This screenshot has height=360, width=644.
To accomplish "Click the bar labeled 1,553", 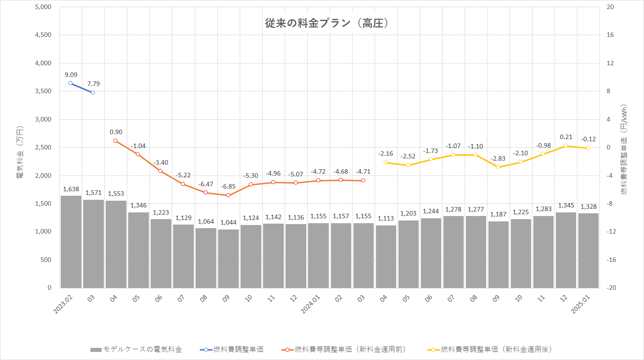I will [x=116, y=244].
